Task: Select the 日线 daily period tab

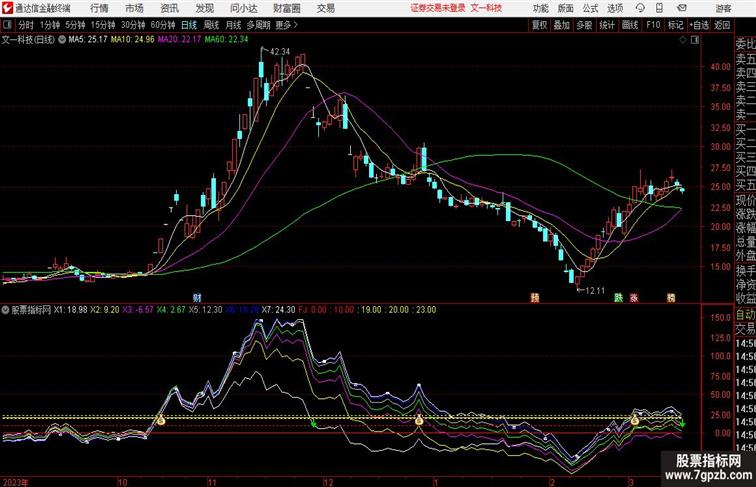Action: [x=189, y=25]
